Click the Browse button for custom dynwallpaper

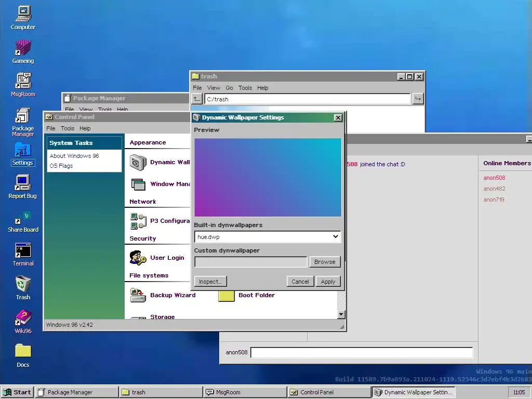pyautogui.click(x=325, y=262)
